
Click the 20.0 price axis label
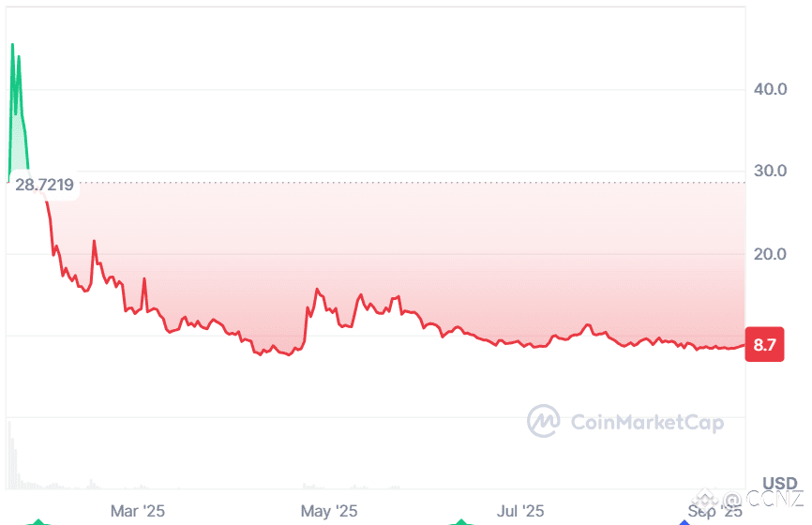pos(770,254)
